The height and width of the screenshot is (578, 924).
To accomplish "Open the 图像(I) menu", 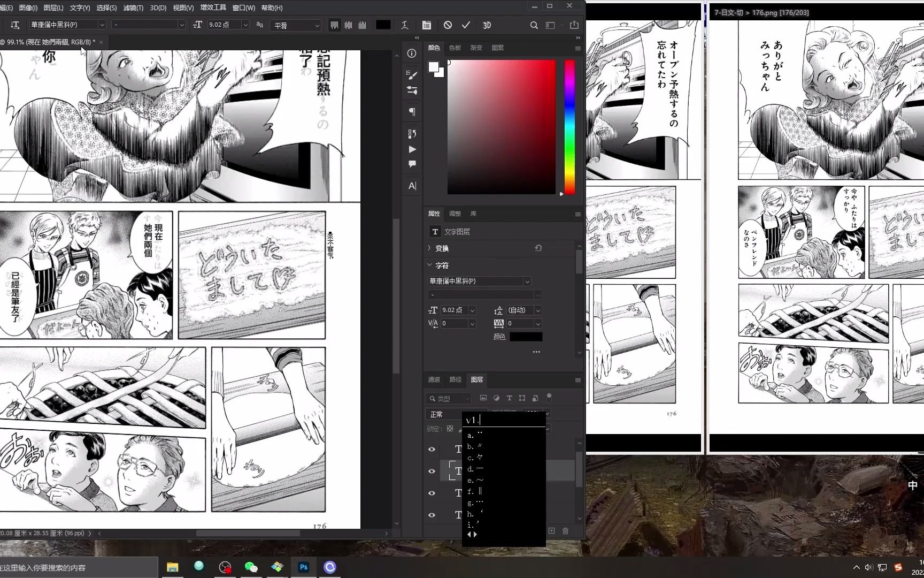I will click(28, 7).
